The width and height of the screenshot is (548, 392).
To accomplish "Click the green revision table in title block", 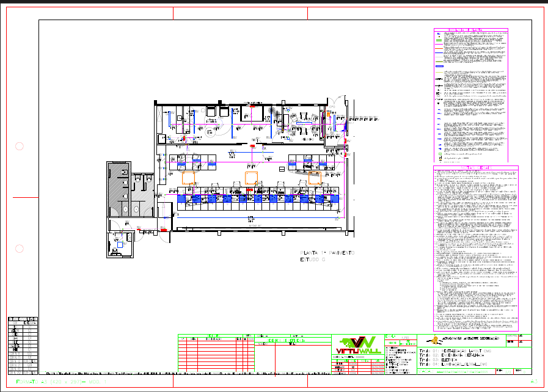I will (215, 354).
